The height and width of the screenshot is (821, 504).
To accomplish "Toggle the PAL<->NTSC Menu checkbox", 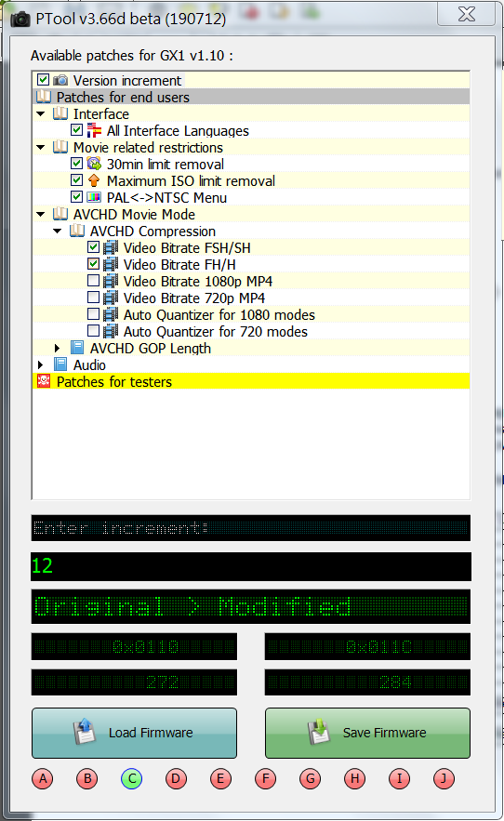I will (x=76, y=197).
